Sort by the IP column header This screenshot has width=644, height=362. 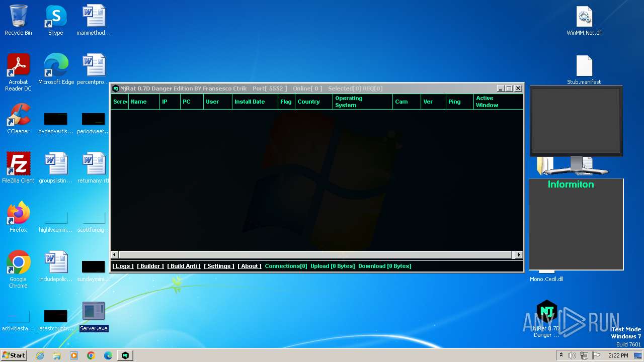pyautogui.click(x=170, y=102)
